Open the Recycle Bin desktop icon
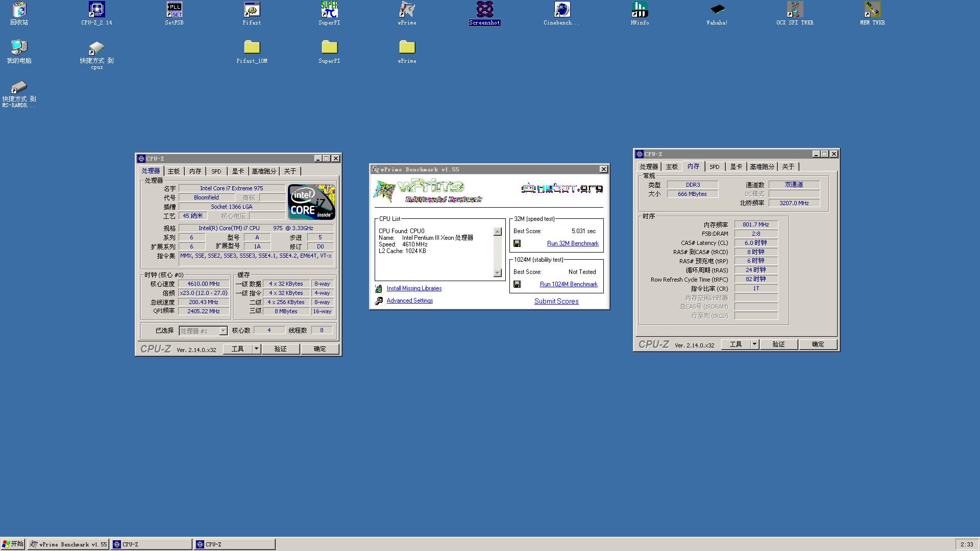This screenshot has width=980, height=551. (x=19, y=13)
